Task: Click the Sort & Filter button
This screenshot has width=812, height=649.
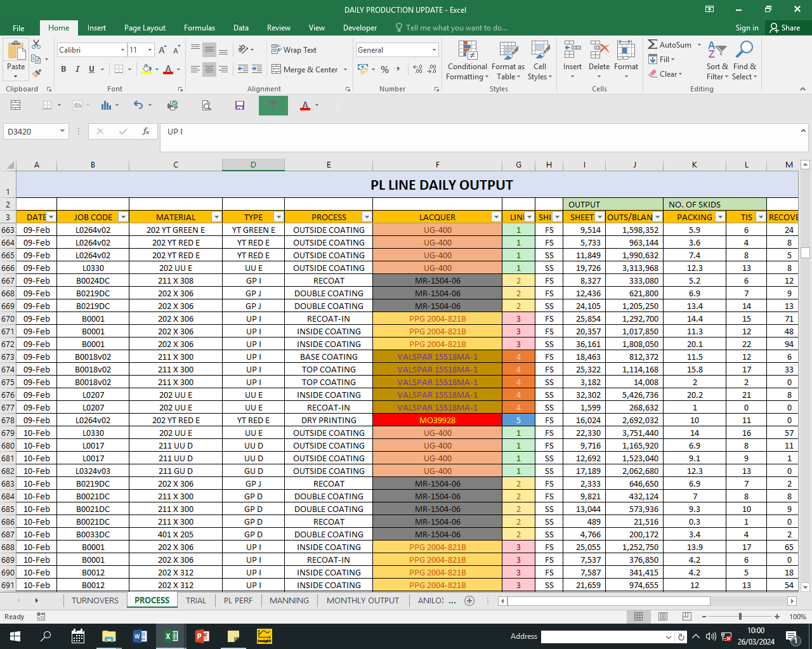Action: tap(717, 61)
